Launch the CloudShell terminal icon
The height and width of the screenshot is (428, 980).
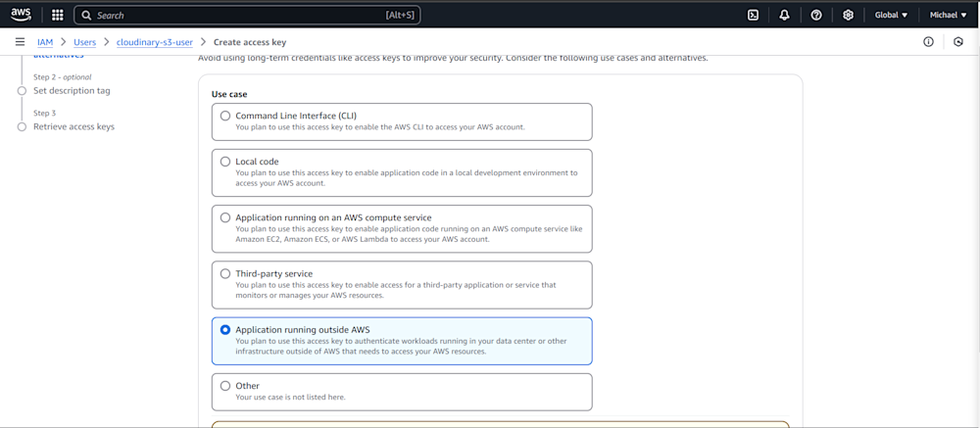pos(753,15)
